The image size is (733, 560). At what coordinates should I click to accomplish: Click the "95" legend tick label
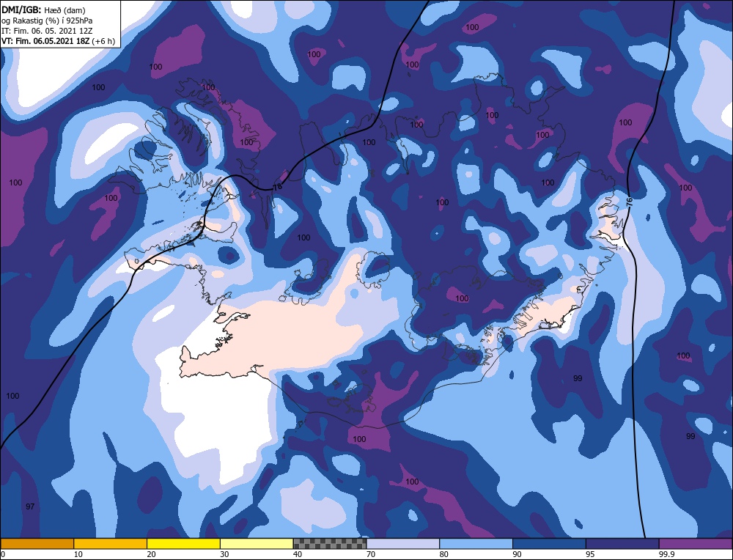pyautogui.click(x=591, y=554)
